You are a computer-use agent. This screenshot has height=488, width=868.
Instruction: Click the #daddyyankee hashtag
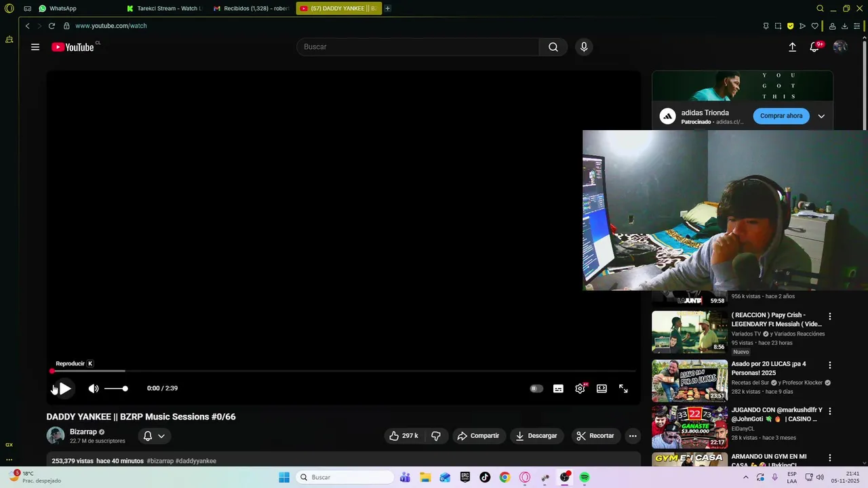[x=196, y=461]
